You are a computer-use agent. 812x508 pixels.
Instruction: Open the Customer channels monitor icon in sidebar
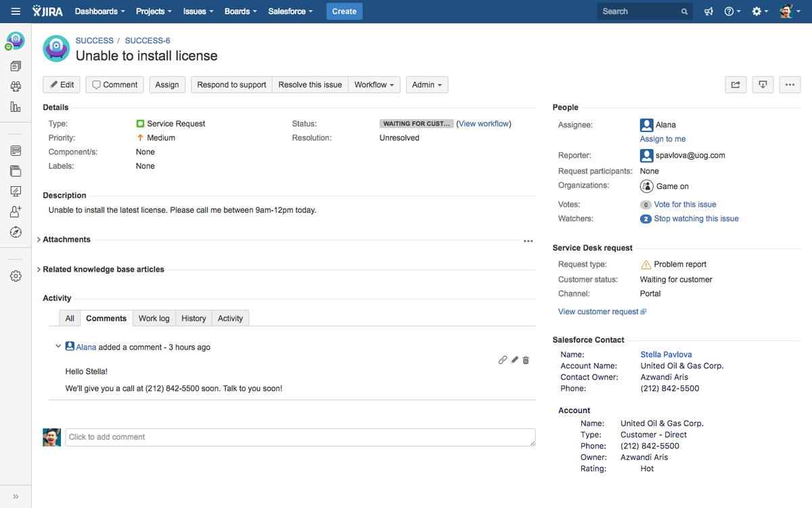click(x=16, y=191)
